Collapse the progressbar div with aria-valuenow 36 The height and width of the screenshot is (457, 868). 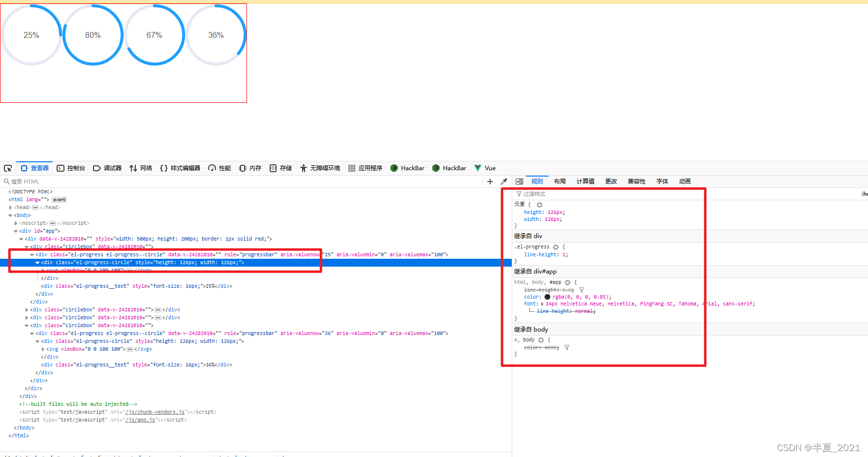[x=32, y=334]
